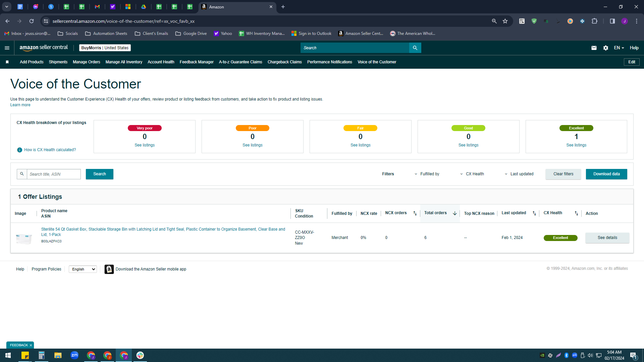Open the BuyMorris United States marketplace switcher

pos(105,48)
